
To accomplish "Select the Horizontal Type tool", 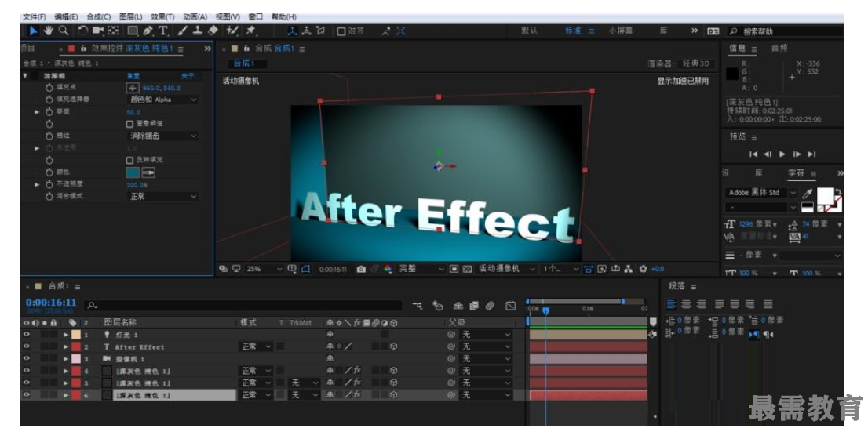I will [163, 31].
